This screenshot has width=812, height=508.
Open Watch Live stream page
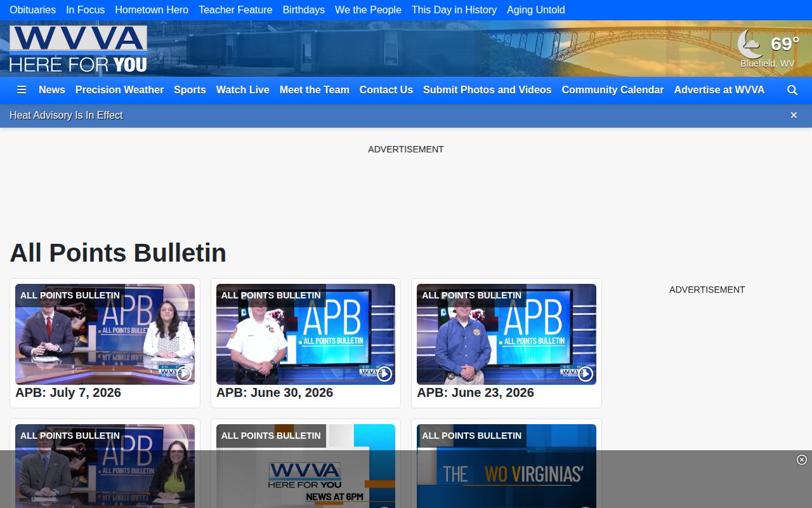pyautogui.click(x=243, y=90)
